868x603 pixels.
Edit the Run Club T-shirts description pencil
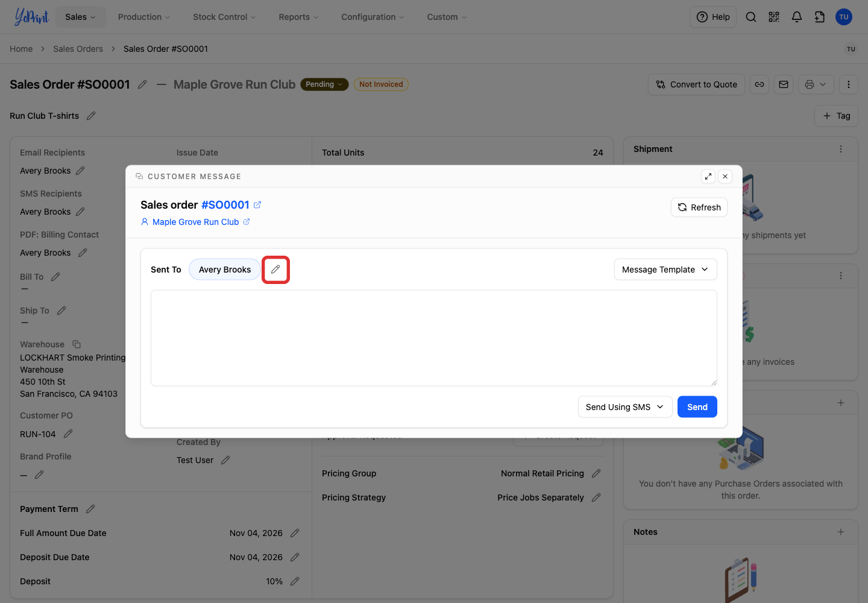click(91, 116)
